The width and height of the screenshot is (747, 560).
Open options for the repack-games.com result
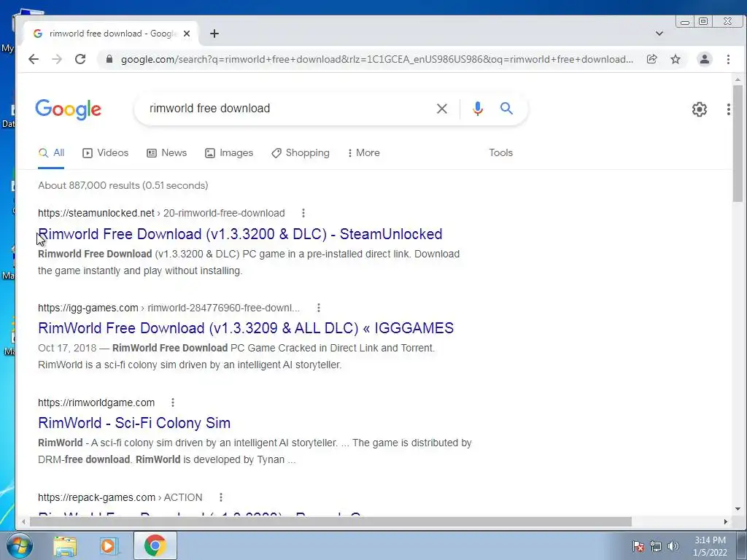(x=220, y=497)
